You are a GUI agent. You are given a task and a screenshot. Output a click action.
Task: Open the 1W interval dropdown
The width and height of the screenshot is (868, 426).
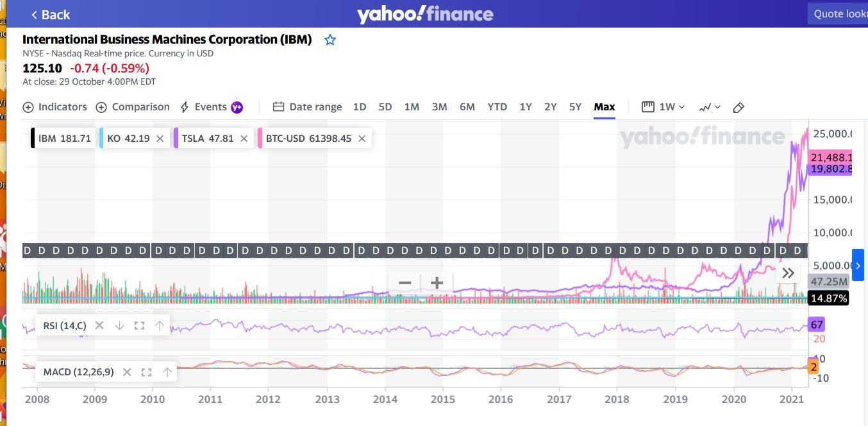click(x=664, y=107)
